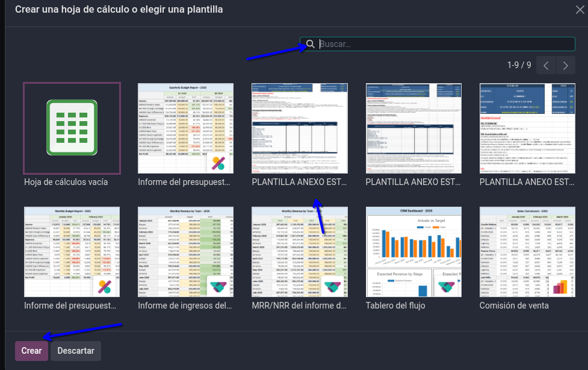Viewport: 588px width, 370px height.
Task: Go to previous page of templates
Action: 545,65
